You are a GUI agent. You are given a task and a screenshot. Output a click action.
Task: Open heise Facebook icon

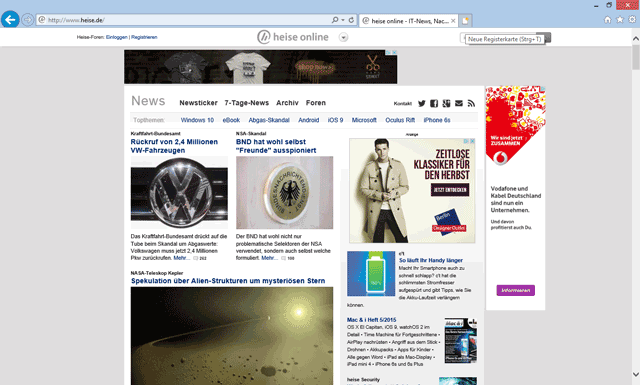point(434,103)
